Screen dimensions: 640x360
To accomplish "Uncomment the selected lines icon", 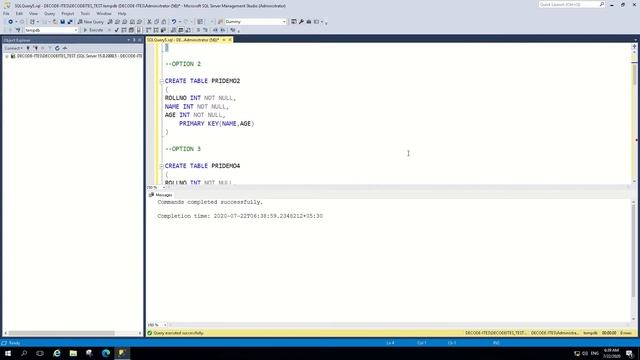I will click(206, 30).
